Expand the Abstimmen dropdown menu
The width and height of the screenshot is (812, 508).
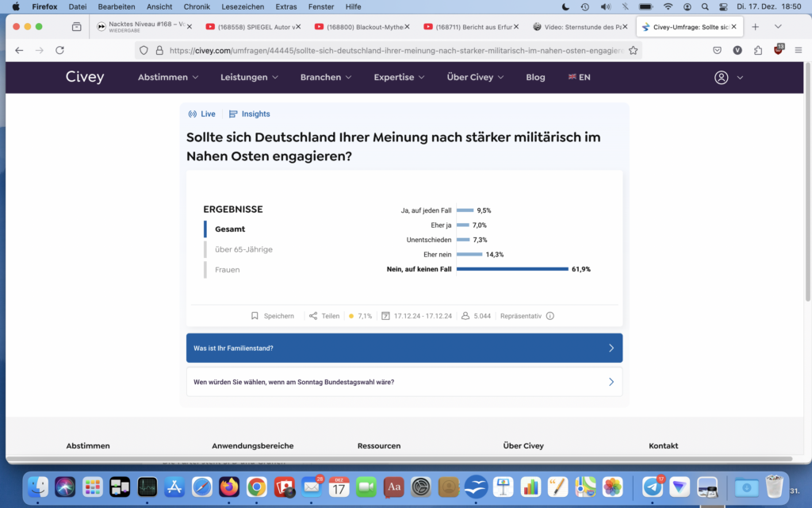(x=168, y=78)
